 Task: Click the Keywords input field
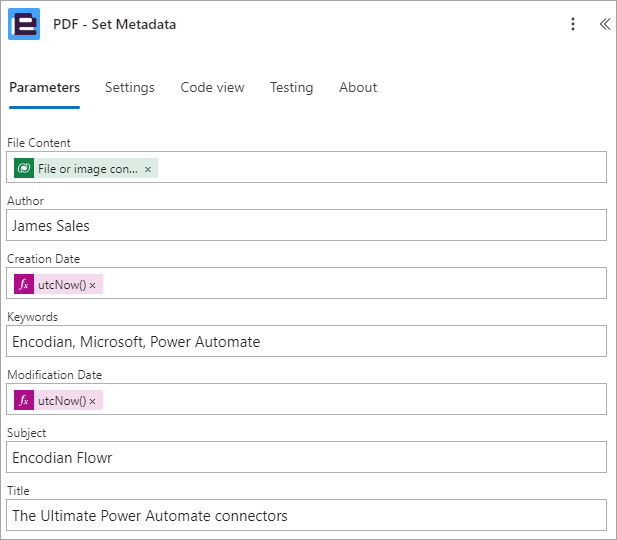tap(307, 341)
